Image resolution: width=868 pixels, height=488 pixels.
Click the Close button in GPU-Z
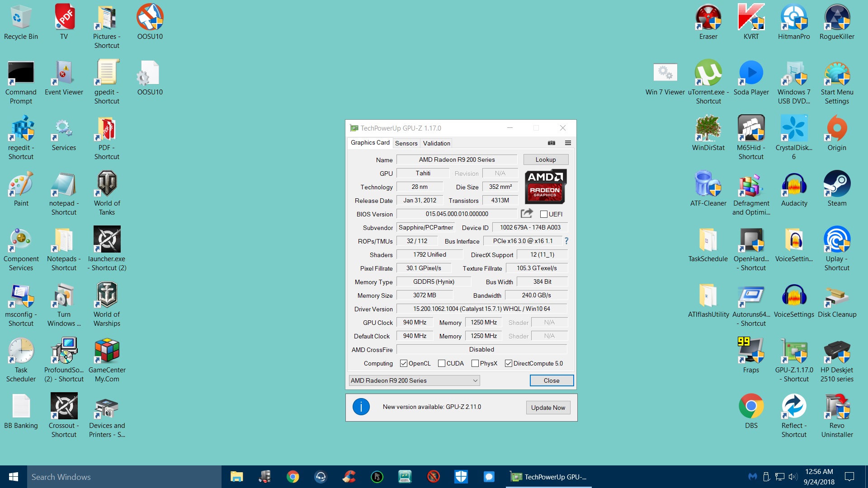point(552,380)
